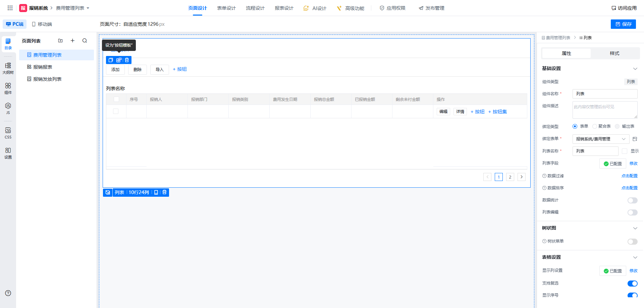Turn off the multi-select support toggle
Image resolution: width=644 pixels, height=308 pixels.
click(632, 284)
